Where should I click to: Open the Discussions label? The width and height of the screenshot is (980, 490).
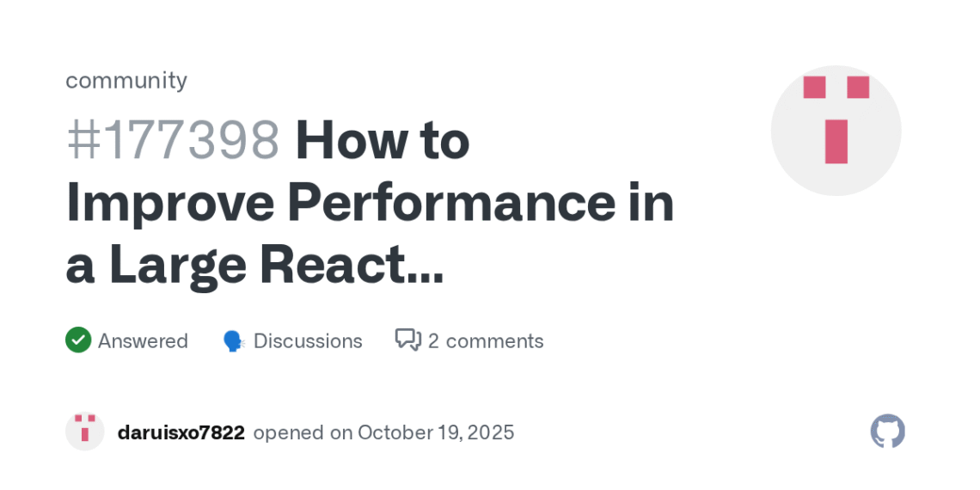pos(308,341)
